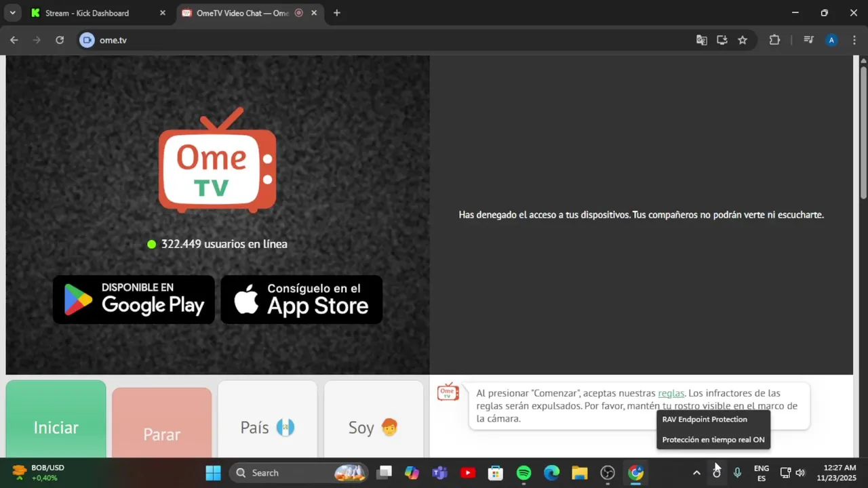The height and width of the screenshot is (488, 868).
Task: Open File Explorer from taskbar
Action: pos(579,473)
